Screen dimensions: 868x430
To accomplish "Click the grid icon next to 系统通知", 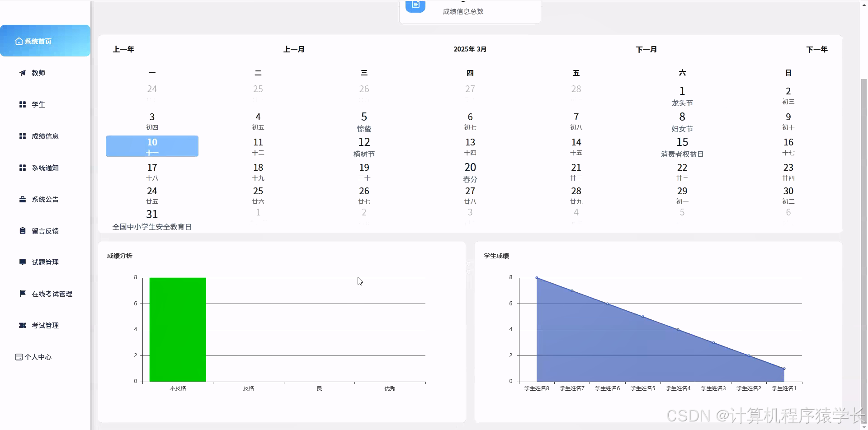I will (x=23, y=168).
